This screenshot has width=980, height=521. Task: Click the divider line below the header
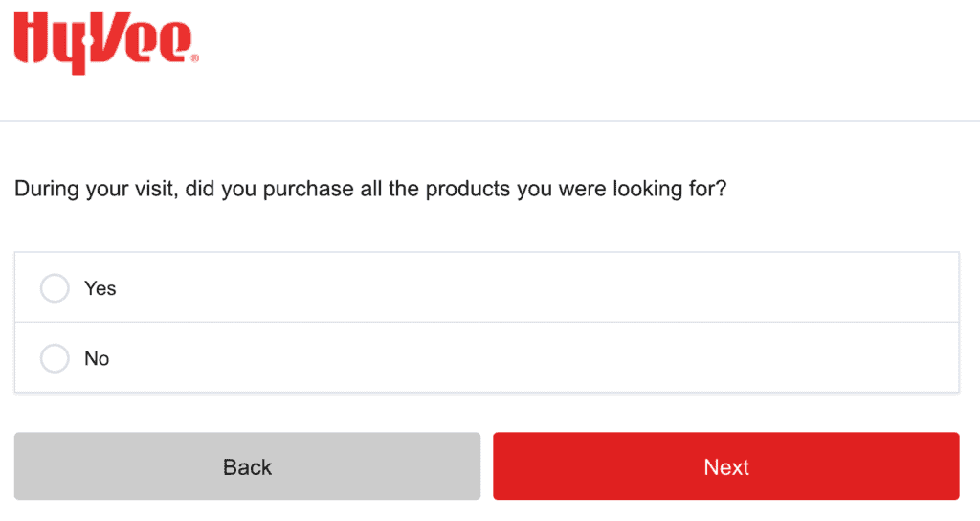(490, 121)
